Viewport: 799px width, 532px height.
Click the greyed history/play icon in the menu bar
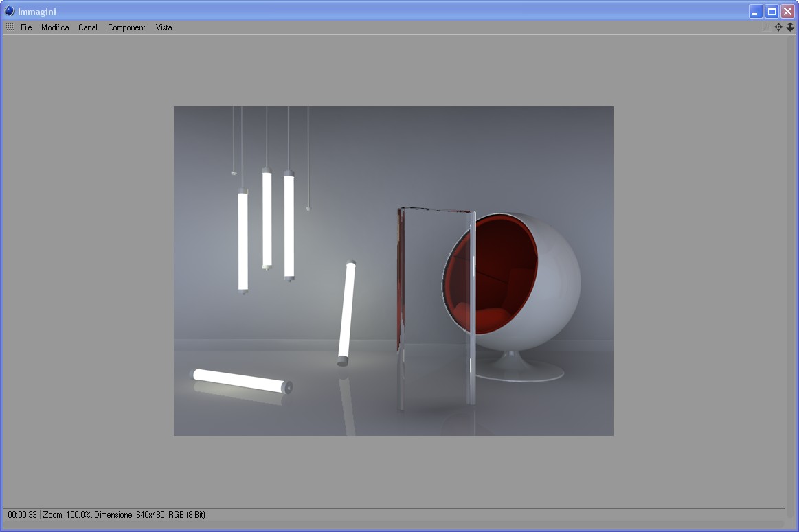point(766,27)
